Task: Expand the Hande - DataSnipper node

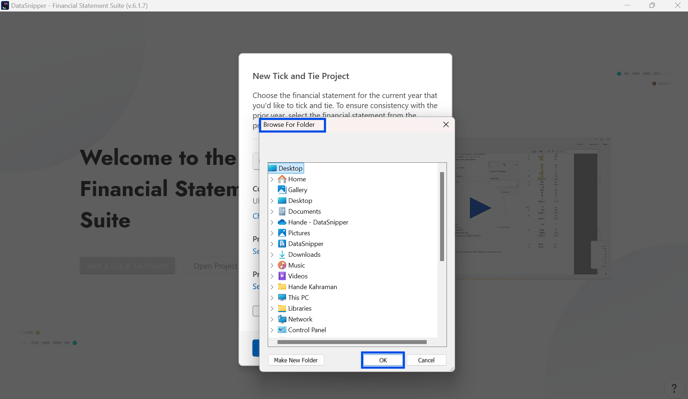Action: (x=272, y=222)
